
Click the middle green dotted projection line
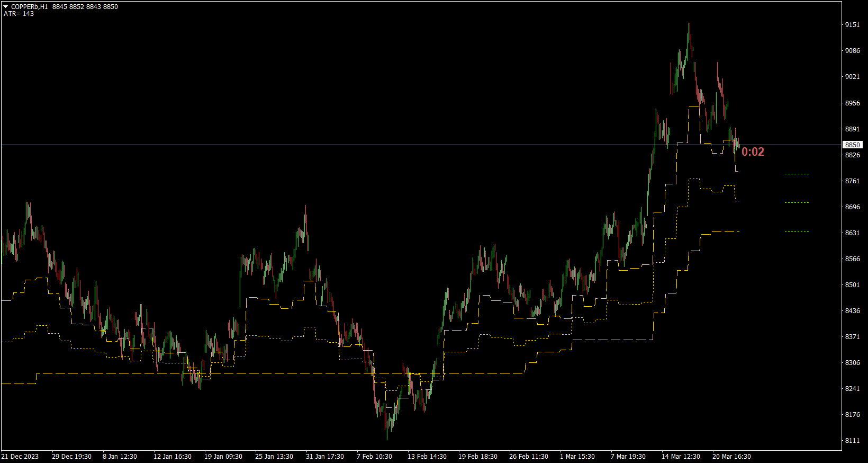[x=797, y=202]
